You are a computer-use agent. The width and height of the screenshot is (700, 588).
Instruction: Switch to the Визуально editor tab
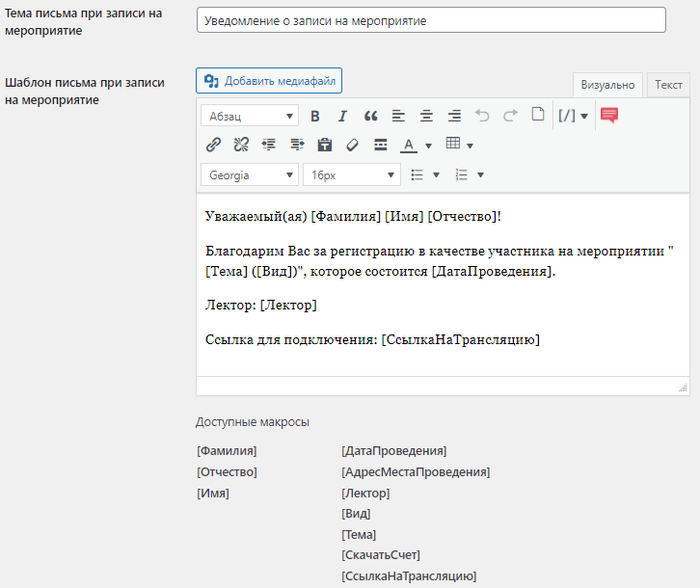(607, 85)
